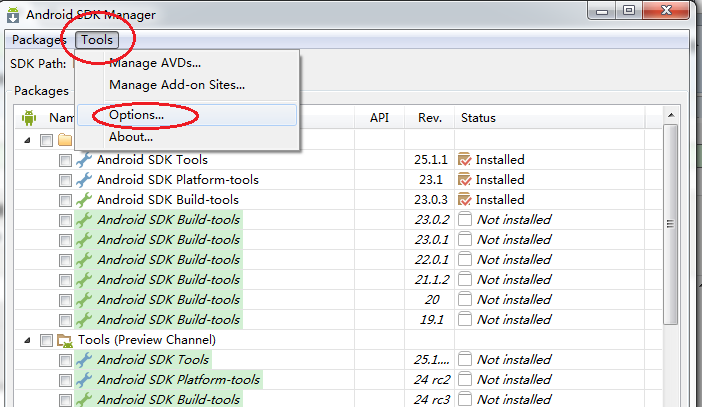
Task: Tick checkbox for Build-tools 22.0.1
Action: (x=65, y=260)
